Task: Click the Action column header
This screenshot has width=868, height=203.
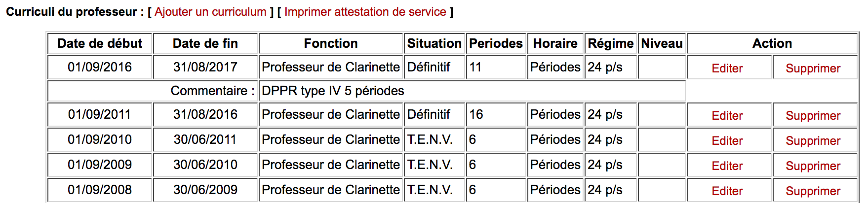Action: pyautogui.click(x=772, y=43)
